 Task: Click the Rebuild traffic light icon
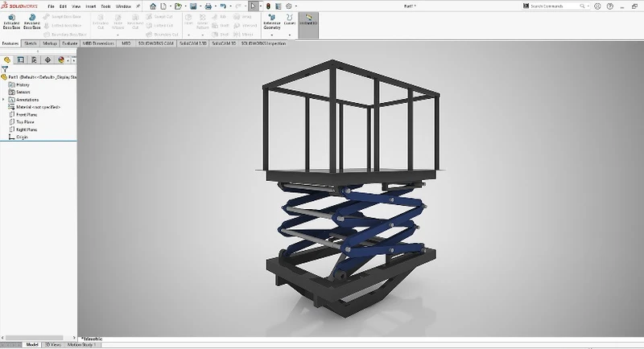268,6
